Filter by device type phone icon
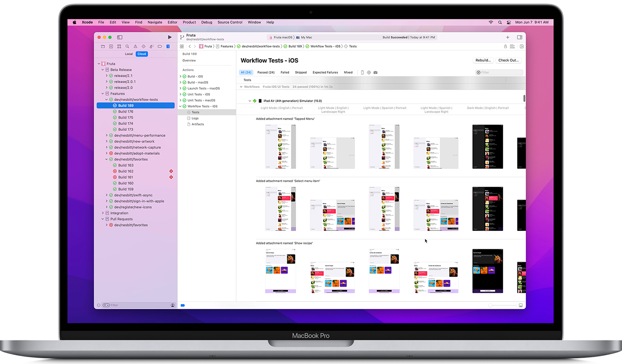This screenshot has height=364, width=622. [x=362, y=72]
